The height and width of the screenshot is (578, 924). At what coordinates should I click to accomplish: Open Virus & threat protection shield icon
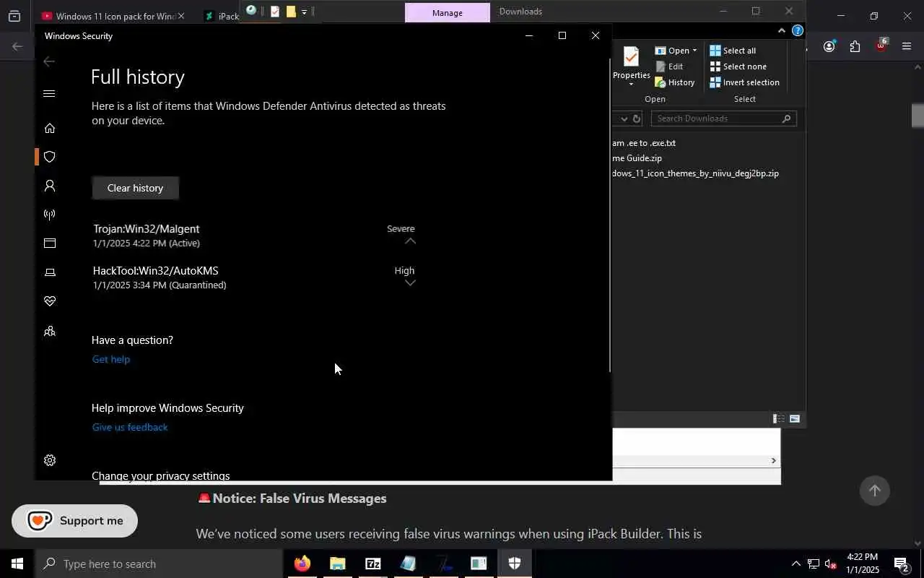coord(49,157)
